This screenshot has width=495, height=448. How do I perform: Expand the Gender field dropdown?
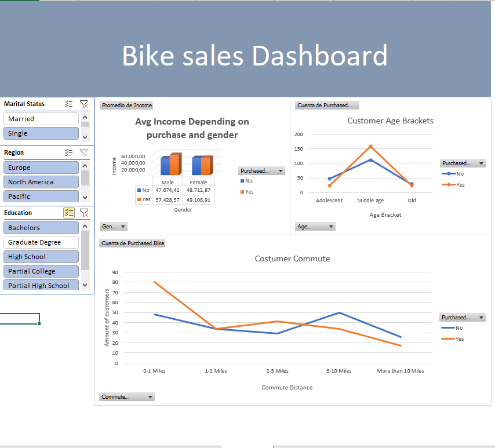(114, 226)
